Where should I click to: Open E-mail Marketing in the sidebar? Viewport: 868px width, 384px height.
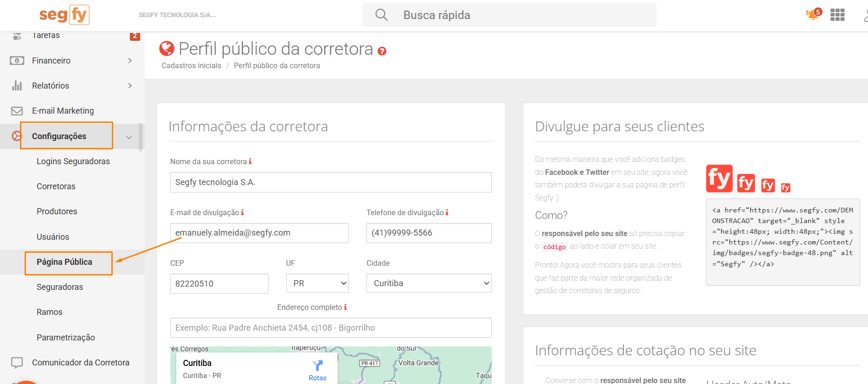(63, 111)
